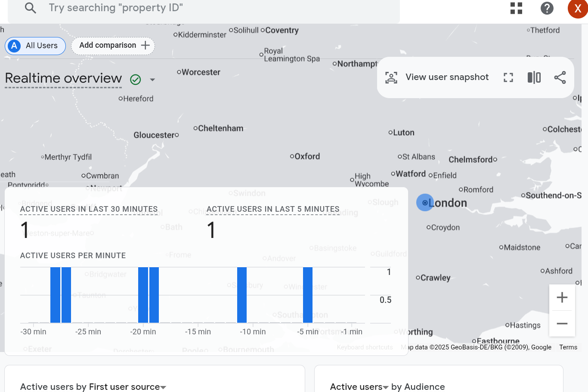588x392 pixels.
Task: Click the green verified status checkmark
Action: (136, 80)
